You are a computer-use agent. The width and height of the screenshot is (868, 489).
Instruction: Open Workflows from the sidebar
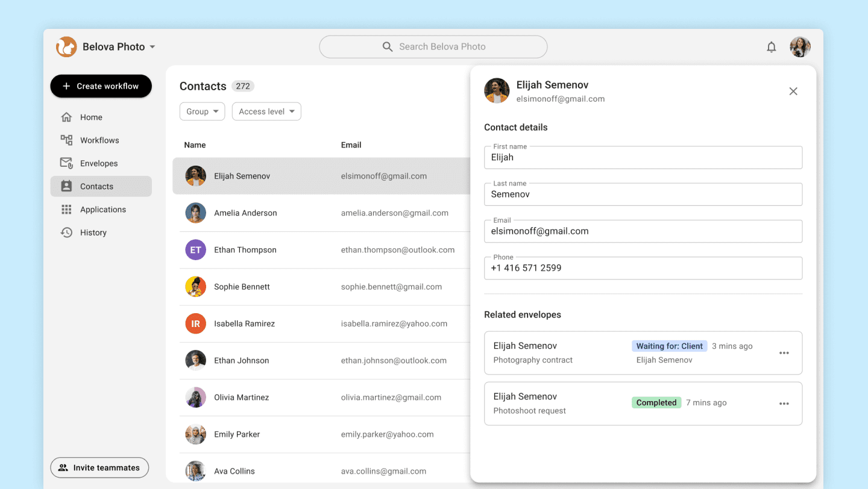[101, 140]
